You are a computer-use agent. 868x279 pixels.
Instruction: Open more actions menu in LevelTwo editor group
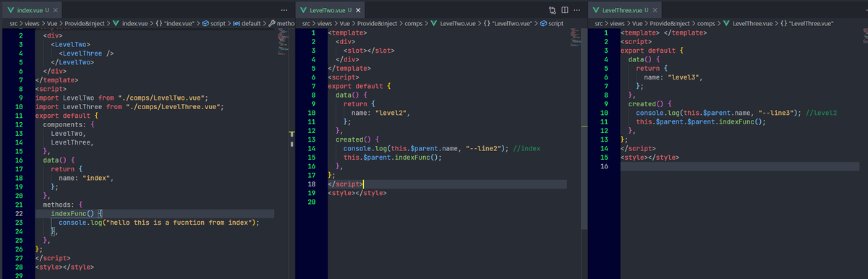577,10
